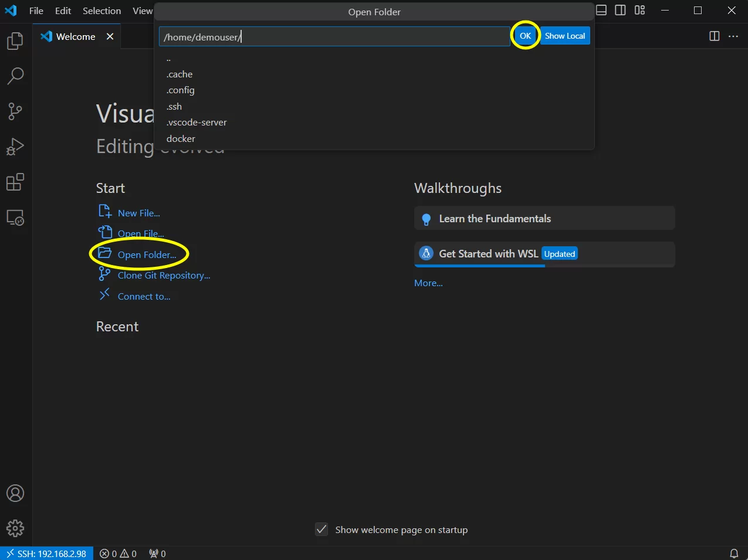Open the notifications bell in status bar
The image size is (748, 560).
pyautogui.click(x=734, y=553)
